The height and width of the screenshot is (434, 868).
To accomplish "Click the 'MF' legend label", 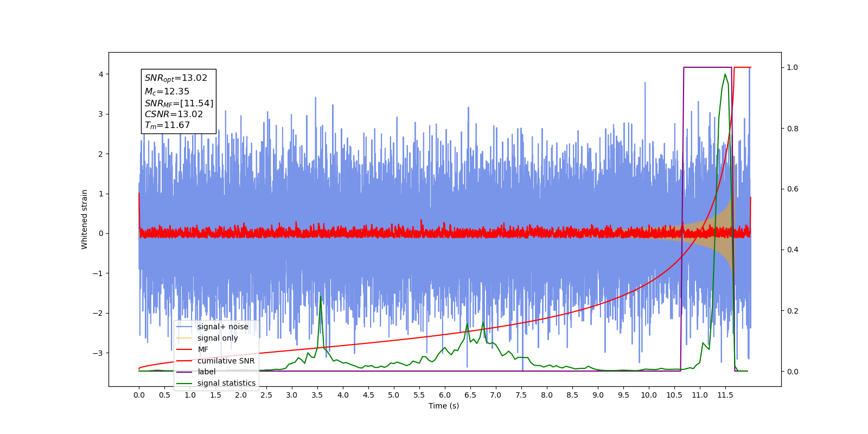I will [203, 349].
